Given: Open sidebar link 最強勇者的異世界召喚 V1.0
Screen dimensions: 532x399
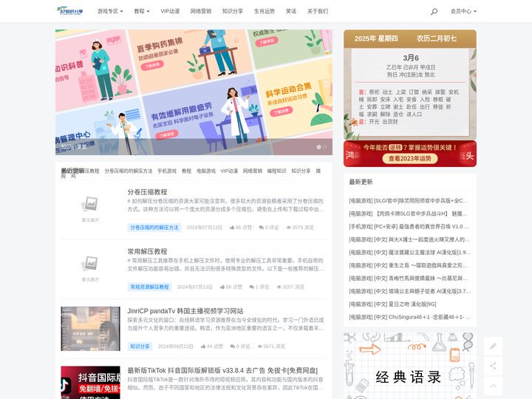Looking at the screenshot, I should tap(409, 227).
